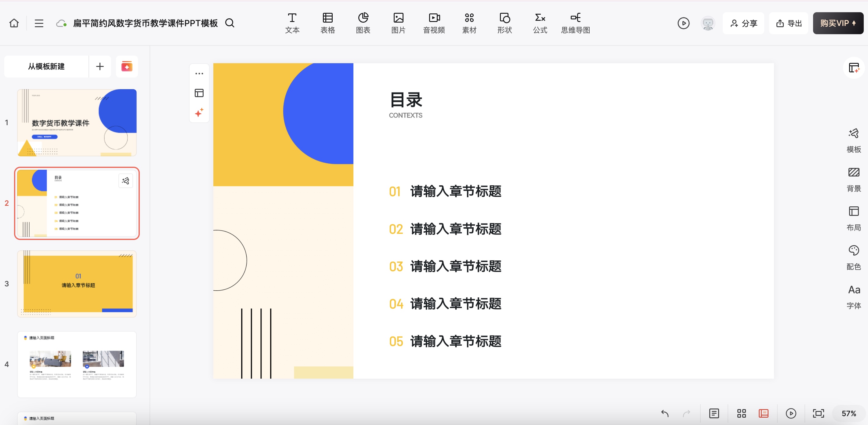Open the red AI generate slide icon
Screen dimensions: 868x425
point(127,66)
